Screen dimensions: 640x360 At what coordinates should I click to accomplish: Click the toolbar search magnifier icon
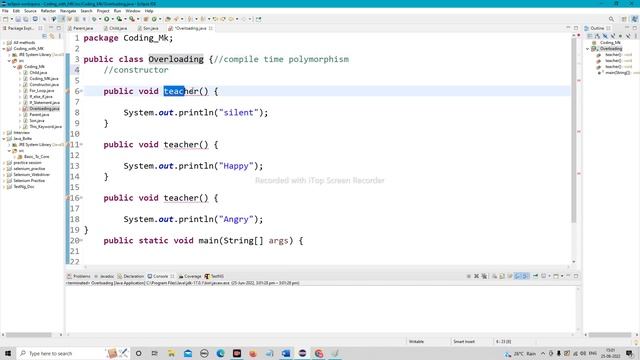click(x=611, y=19)
